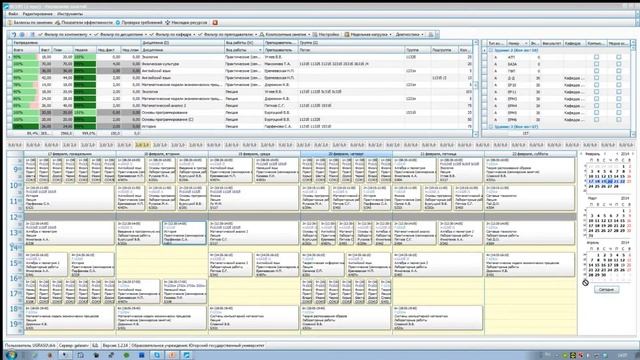Open Композитные занятия dropdown
This screenshot has width=640, height=360.
point(309,35)
